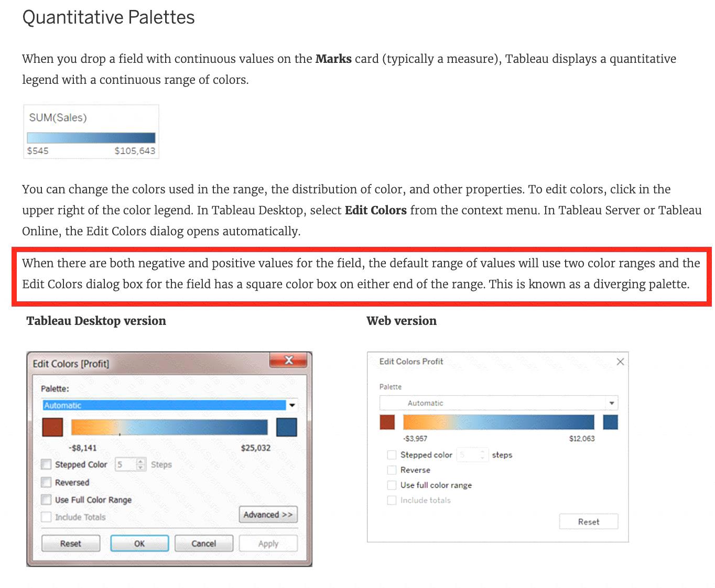Click the SUM(Sales) color legend gradient

point(91,138)
